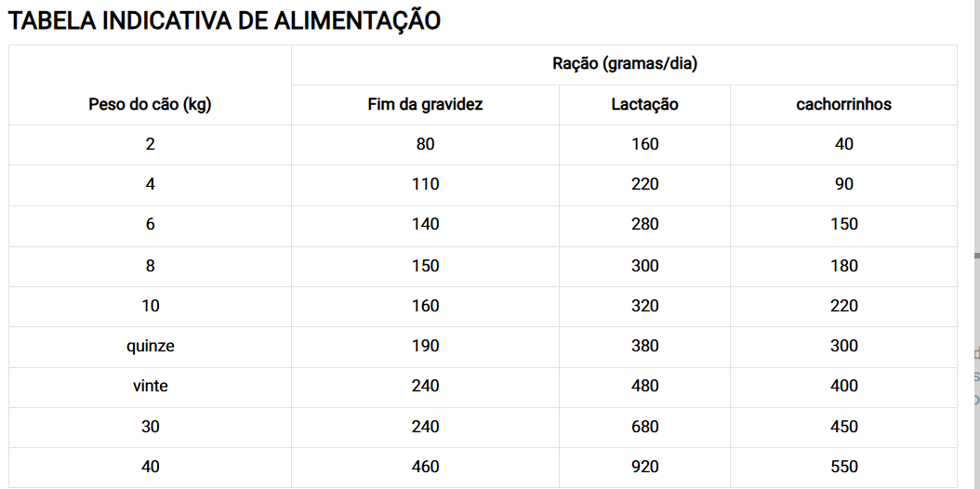Select the "cachorrinhos" column header

coord(843,104)
